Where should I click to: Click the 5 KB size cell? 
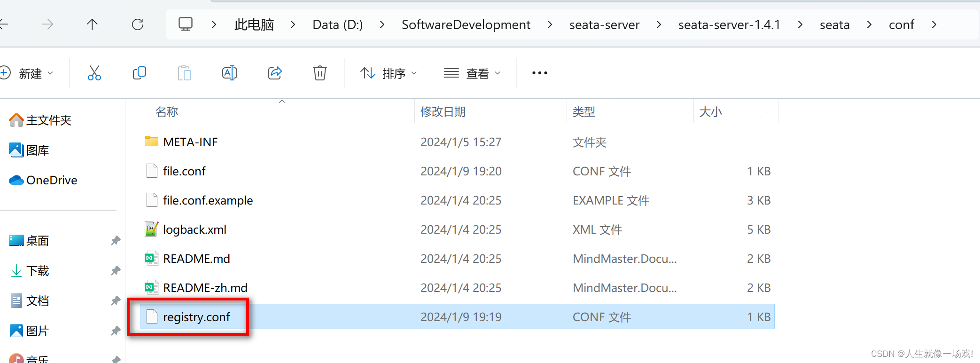pyautogui.click(x=759, y=229)
